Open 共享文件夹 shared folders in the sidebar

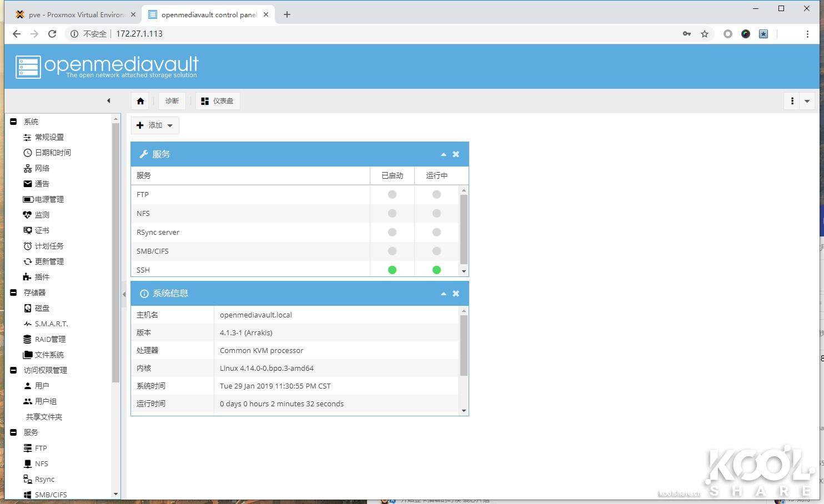pyautogui.click(x=44, y=417)
